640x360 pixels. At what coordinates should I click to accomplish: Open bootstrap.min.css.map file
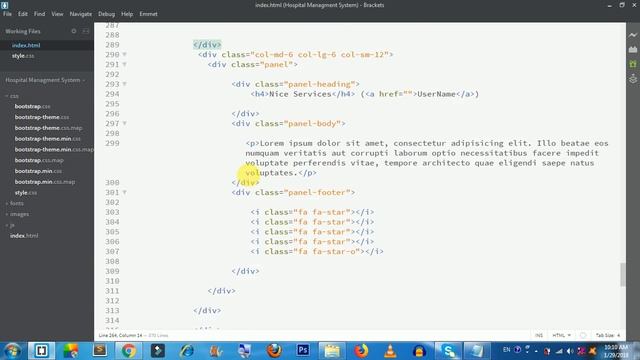[x=44, y=182]
